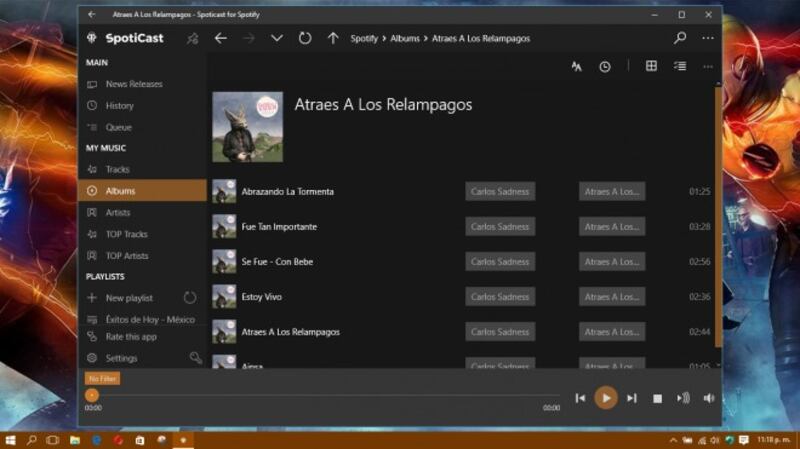Viewport: 800px width, 449px height.
Task: Click the search magnifier in top bar
Action: [x=680, y=38]
